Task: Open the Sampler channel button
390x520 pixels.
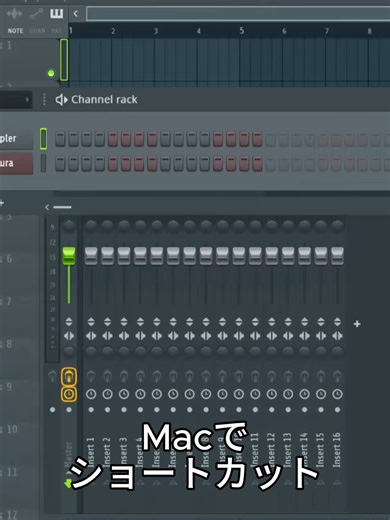Action: tap(16, 138)
